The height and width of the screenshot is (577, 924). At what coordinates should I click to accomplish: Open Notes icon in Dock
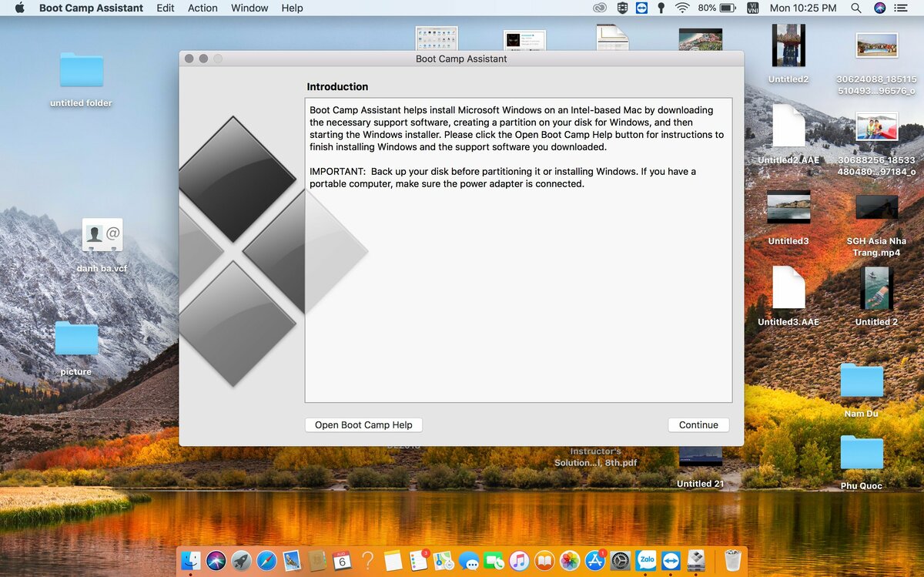[x=393, y=560]
